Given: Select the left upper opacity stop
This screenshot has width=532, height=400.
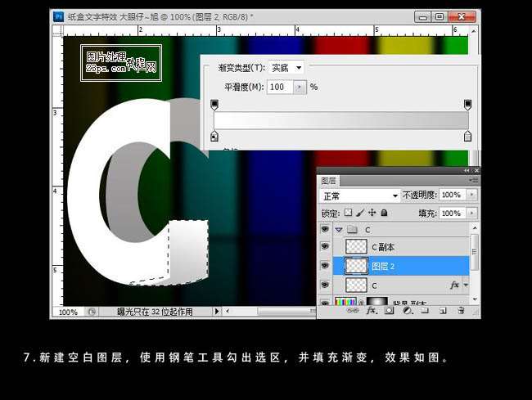Looking at the screenshot, I should pos(214,104).
